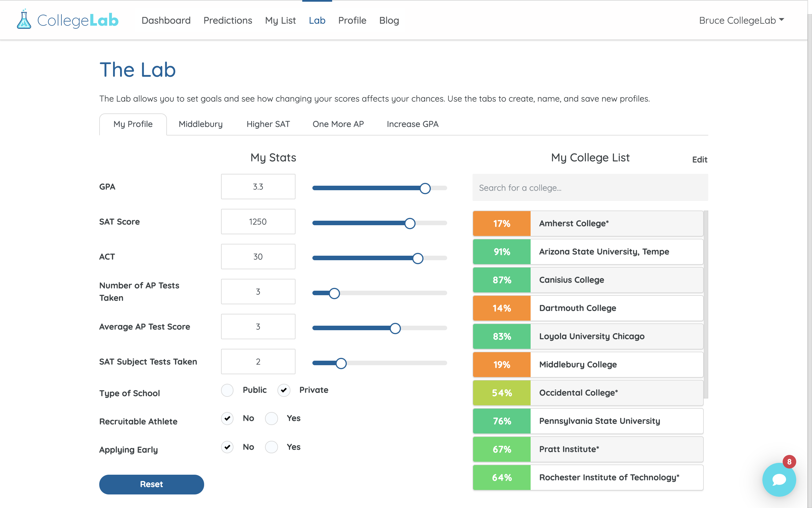Open My List navigation item
This screenshot has width=812, height=508.
point(280,20)
